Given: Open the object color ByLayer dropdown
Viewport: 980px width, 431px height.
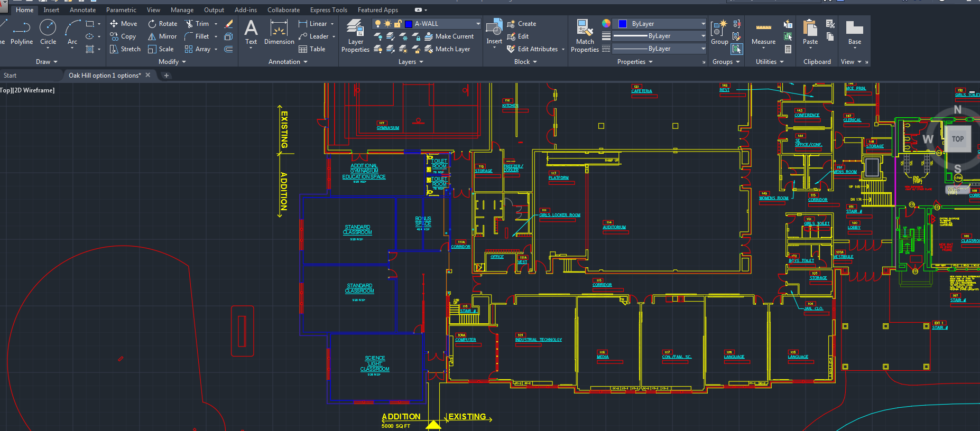Looking at the screenshot, I should point(703,24).
